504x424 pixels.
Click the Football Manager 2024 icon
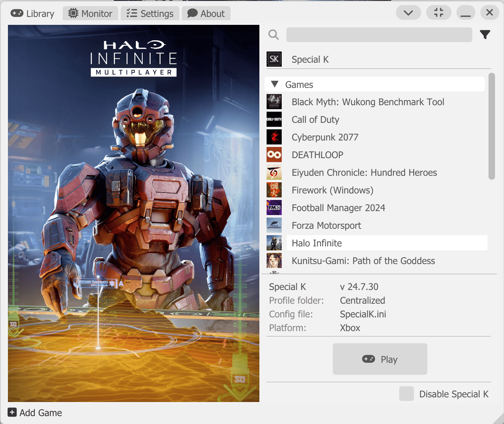(274, 207)
